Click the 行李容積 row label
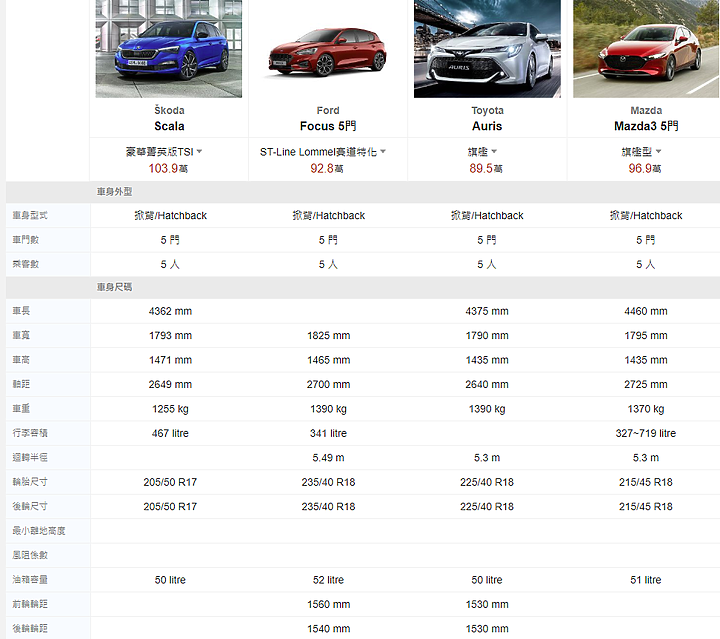 (x=30, y=433)
